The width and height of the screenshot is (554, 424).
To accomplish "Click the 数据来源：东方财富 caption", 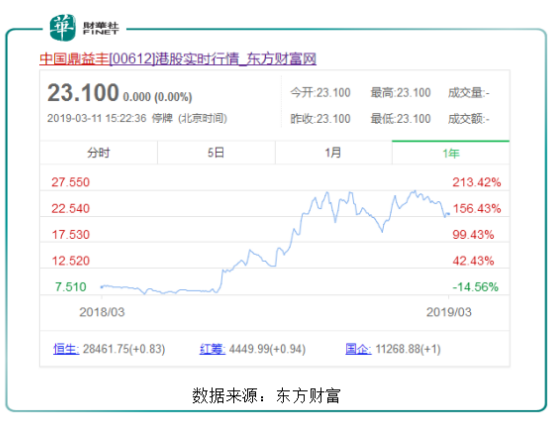I will click(266, 395).
